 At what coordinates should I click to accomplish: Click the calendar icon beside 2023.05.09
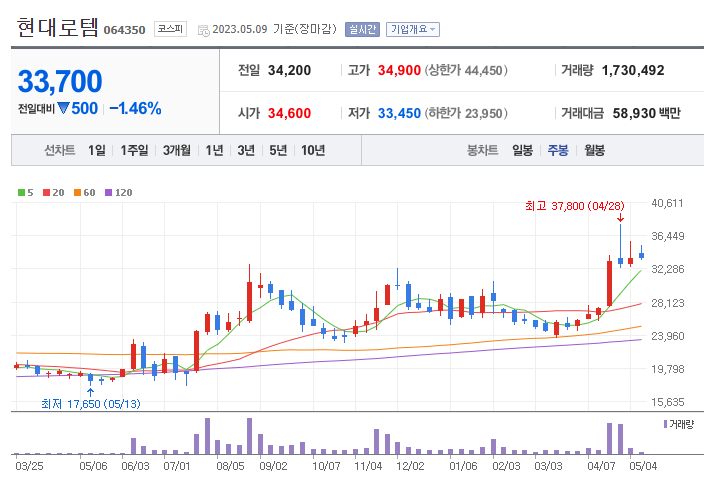coord(204,30)
